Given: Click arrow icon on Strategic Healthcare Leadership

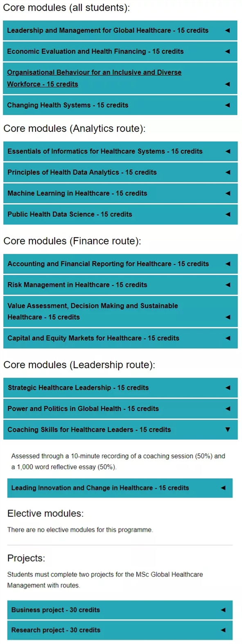Looking at the screenshot, I should tap(228, 387).
